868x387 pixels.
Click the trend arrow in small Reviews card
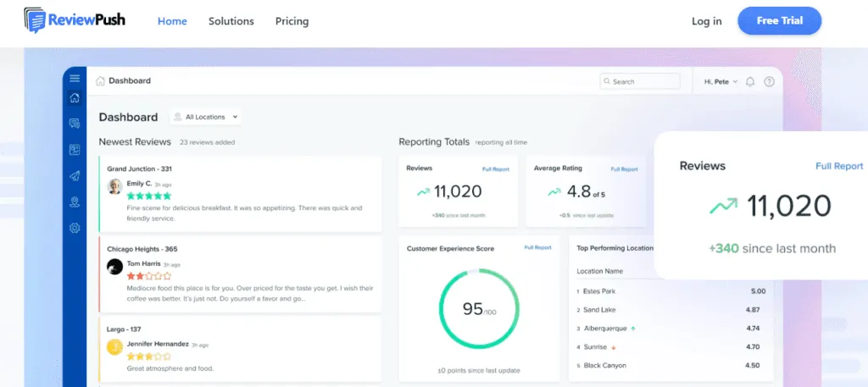point(424,192)
